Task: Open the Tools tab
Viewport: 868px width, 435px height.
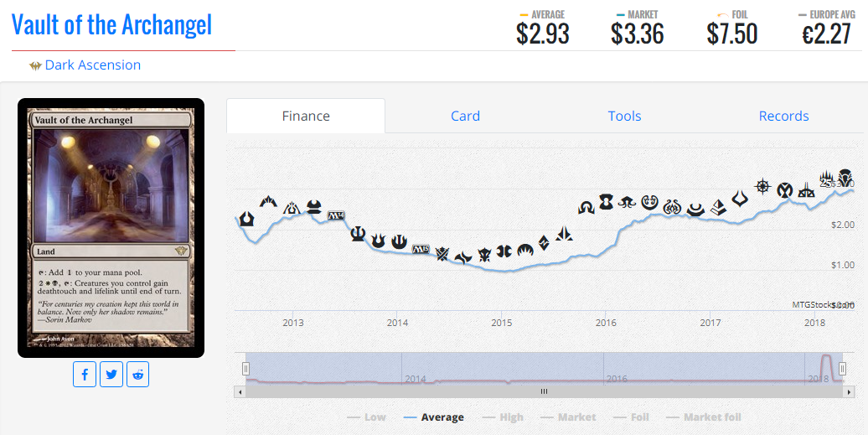Action: [624, 116]
